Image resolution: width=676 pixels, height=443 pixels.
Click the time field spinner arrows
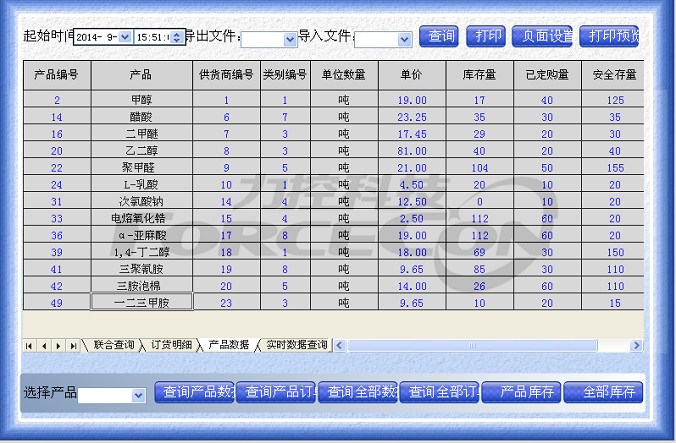(x=178, y=37)
